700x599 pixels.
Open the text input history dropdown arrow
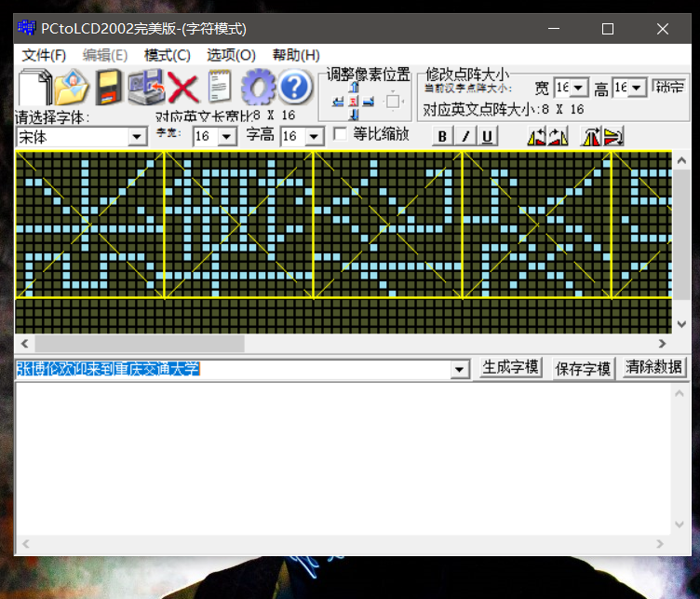click(x=459, y=370)
